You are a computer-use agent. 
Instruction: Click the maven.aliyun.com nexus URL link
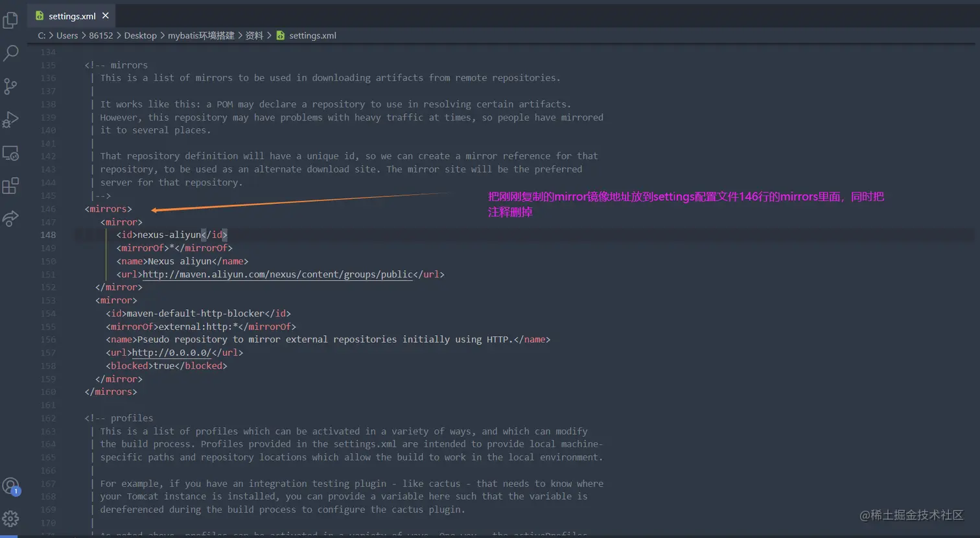pyautogui.click(x=277, y=274)
